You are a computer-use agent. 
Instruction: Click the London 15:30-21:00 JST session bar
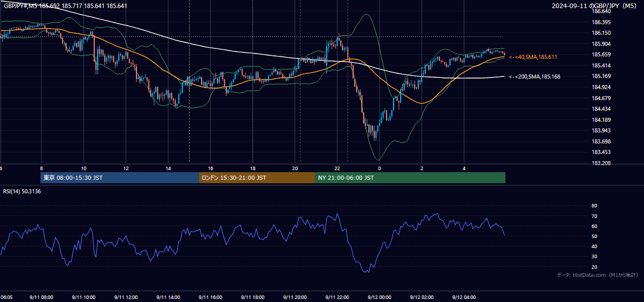257,178
